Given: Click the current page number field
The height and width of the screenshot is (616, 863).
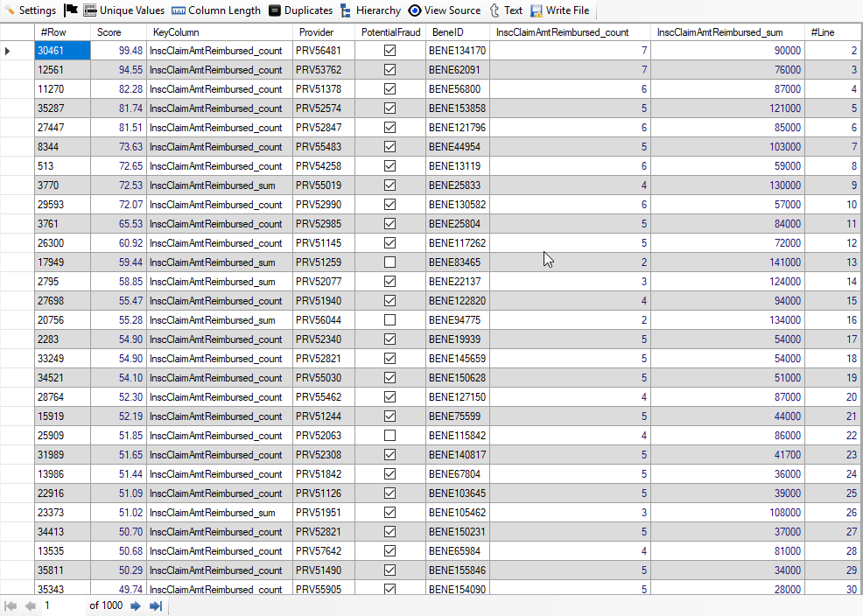Looking at the screenshot, I should [61, 605].
